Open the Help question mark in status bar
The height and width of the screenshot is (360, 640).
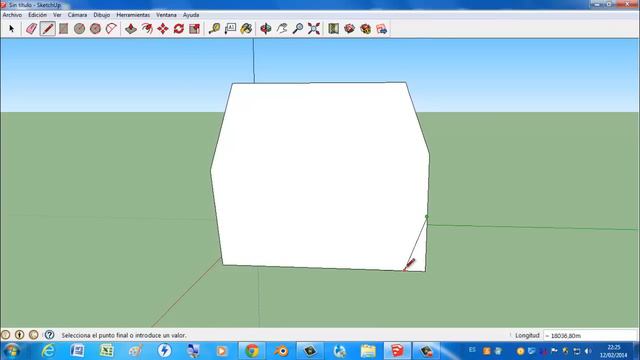[49, 335]
